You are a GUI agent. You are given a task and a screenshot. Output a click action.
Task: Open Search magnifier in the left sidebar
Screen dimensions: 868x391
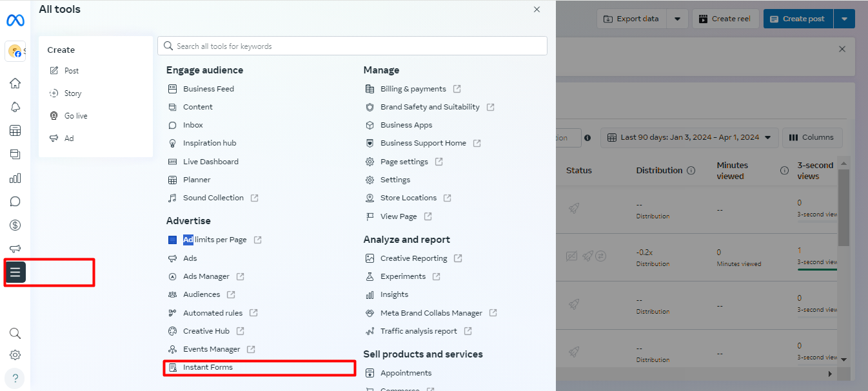[x=15, y=333]
